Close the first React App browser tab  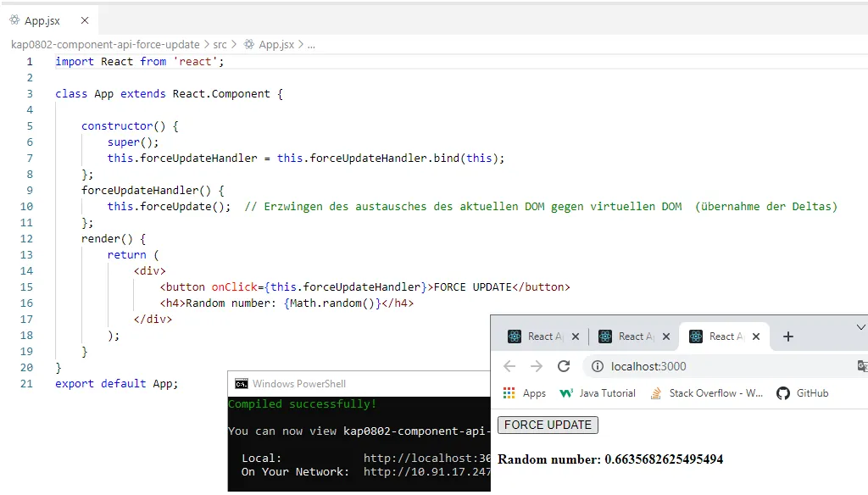tap(576, 336)
